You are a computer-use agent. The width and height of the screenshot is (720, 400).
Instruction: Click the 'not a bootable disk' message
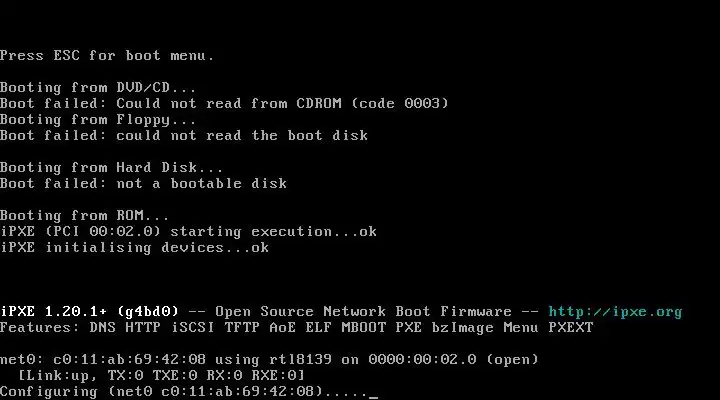(201, 183)
